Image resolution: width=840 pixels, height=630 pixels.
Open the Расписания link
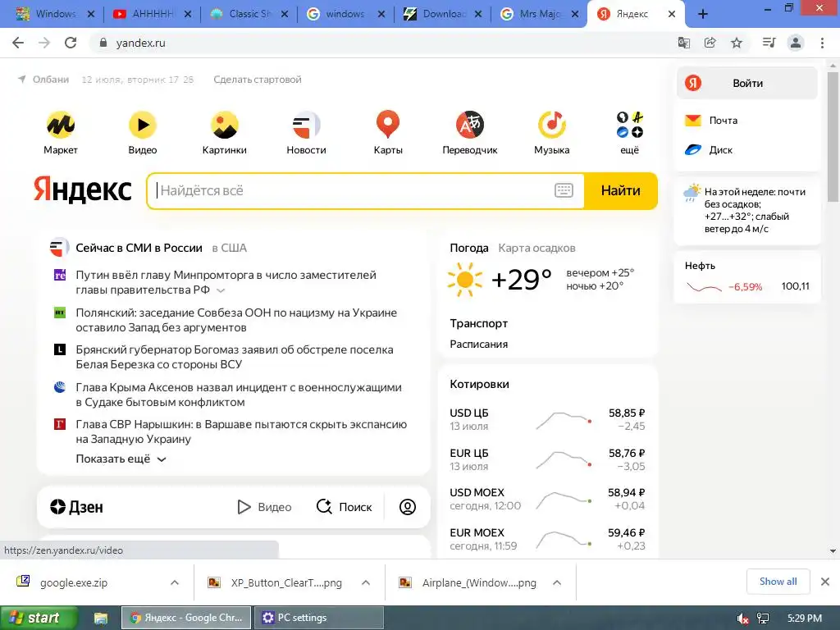[479, 345]
